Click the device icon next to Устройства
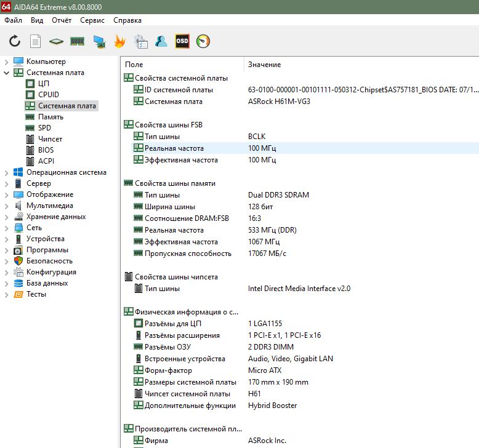479x448 pixels. click(18, 239)
